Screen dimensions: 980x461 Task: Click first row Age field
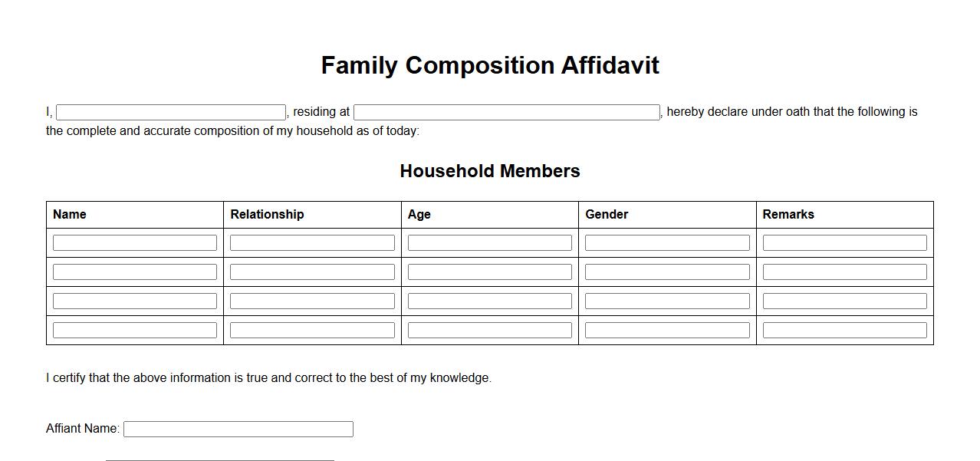(x=489, y=242)
